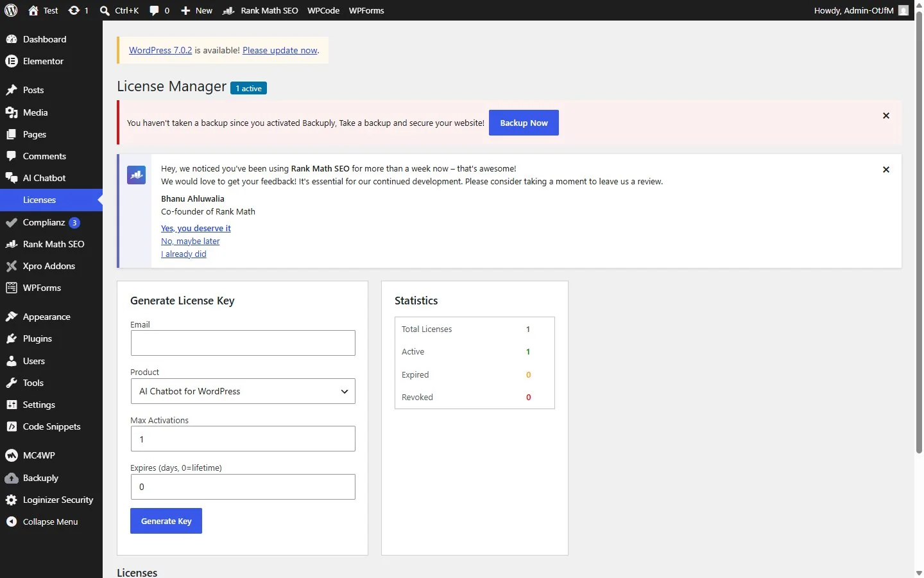
Task: Open Code Snippets in the sidebar
Action: (51, 426)
